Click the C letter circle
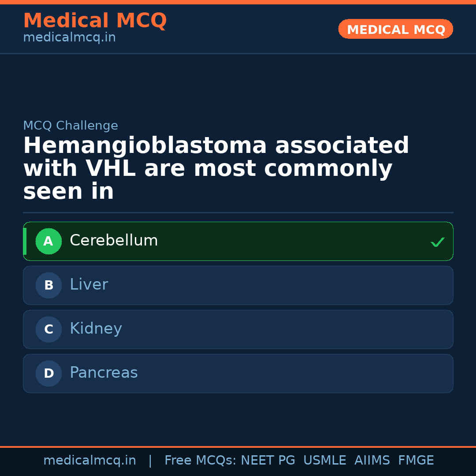Image resolution: width=476 pixels, height=476 pixels. pyautogui.click(x=48, y=330)
